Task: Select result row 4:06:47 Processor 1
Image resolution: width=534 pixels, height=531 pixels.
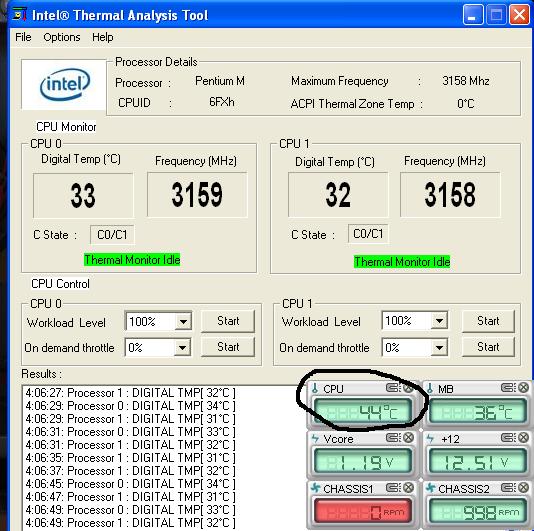Action: (130, 497)
